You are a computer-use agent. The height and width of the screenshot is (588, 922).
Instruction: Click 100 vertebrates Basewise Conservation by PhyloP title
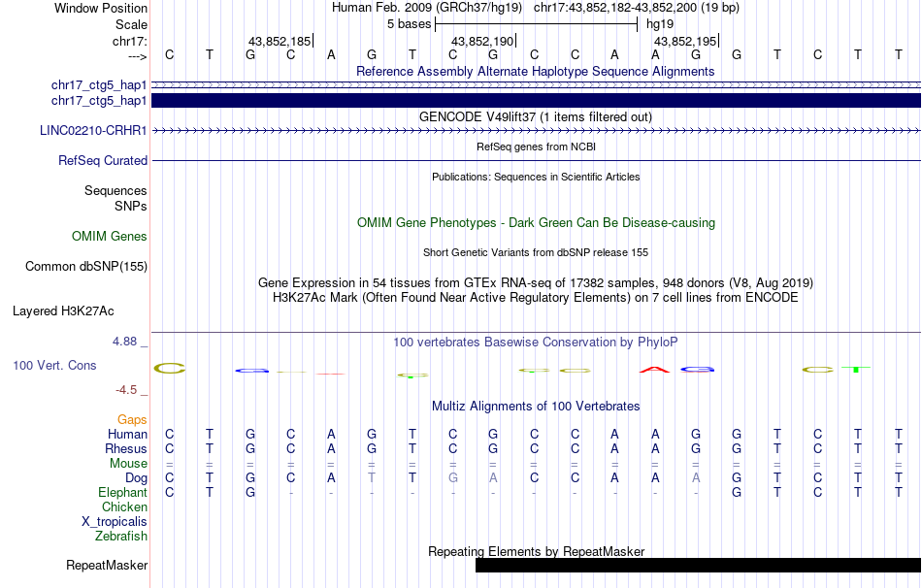(536, 343)
